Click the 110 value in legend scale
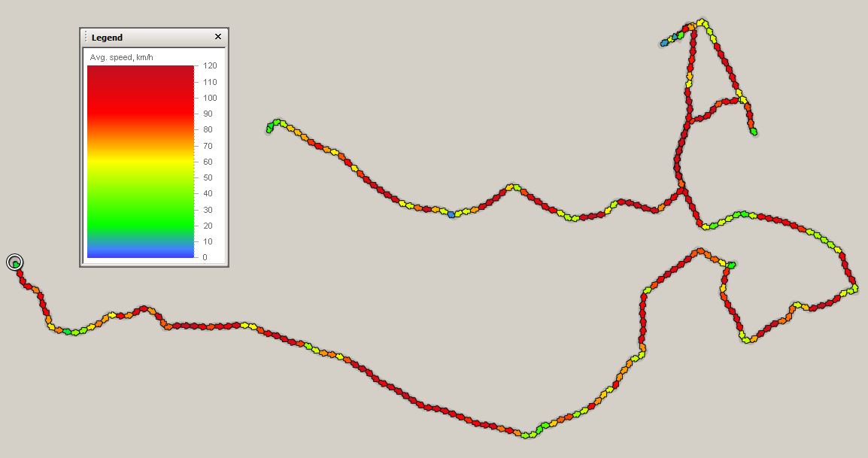868x458 pixels. 210,82
